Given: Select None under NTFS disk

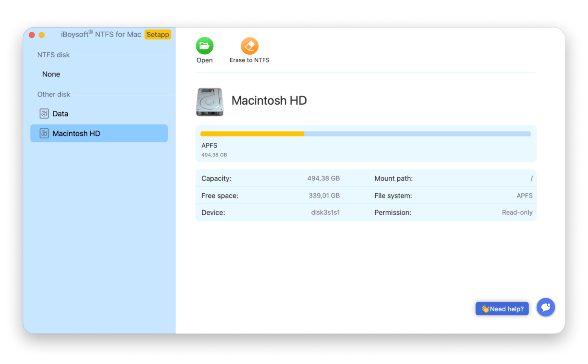Looking at the screenshot, I should 51,74.
